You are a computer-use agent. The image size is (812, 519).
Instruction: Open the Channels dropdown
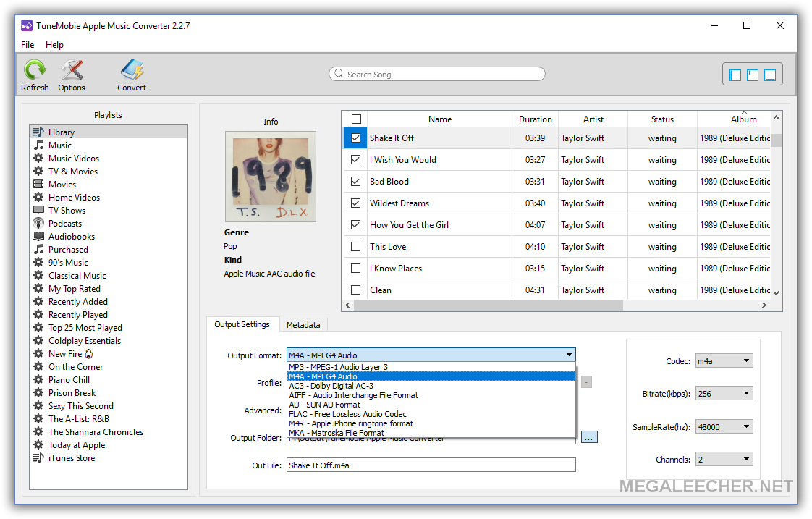(724, 460)
